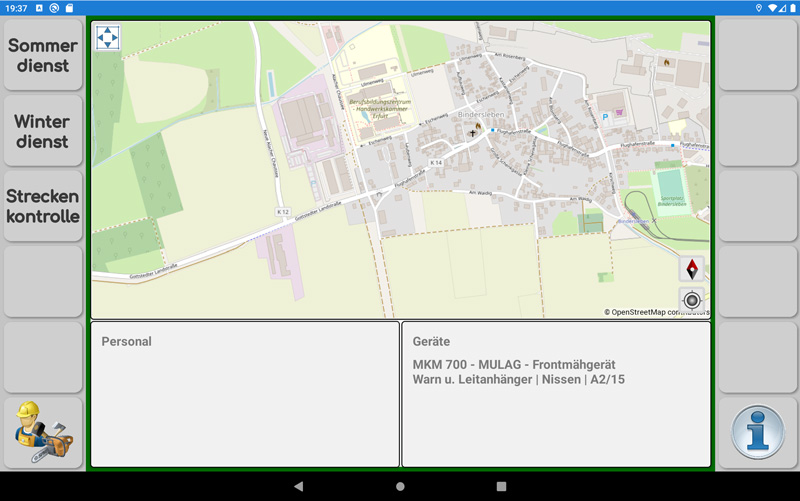800x501 pixels.
Task: Tap the Android back navigation button
Action: tap(298, 486)
